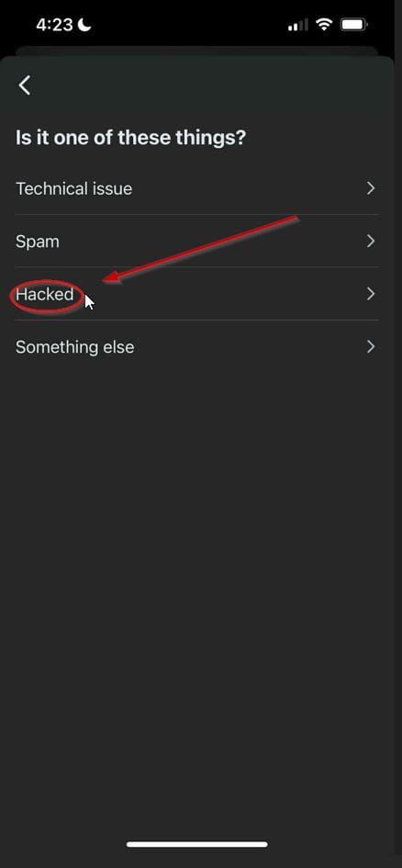Click the chevron arrow beside Hacked

pyautogui.click(x=371, y=294)
